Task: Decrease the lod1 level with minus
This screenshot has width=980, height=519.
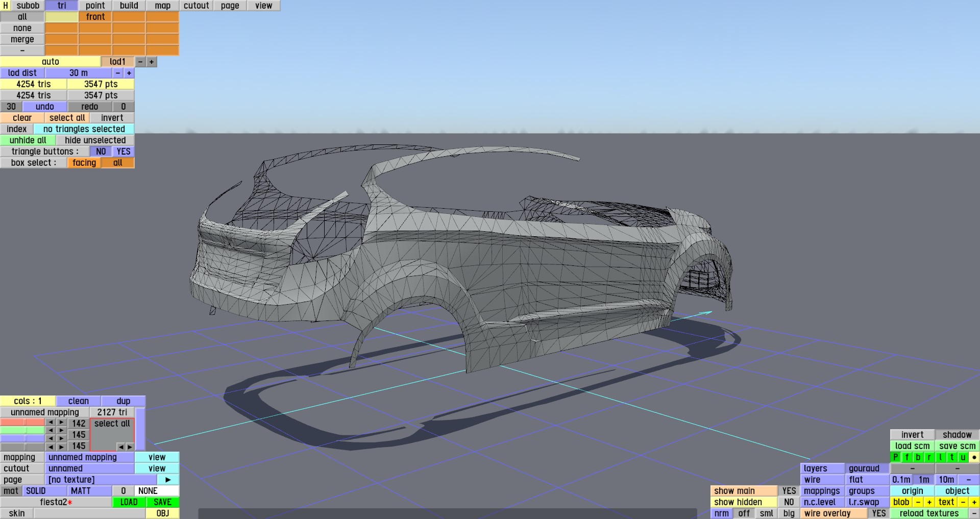Action: click(x=140, y=62)
